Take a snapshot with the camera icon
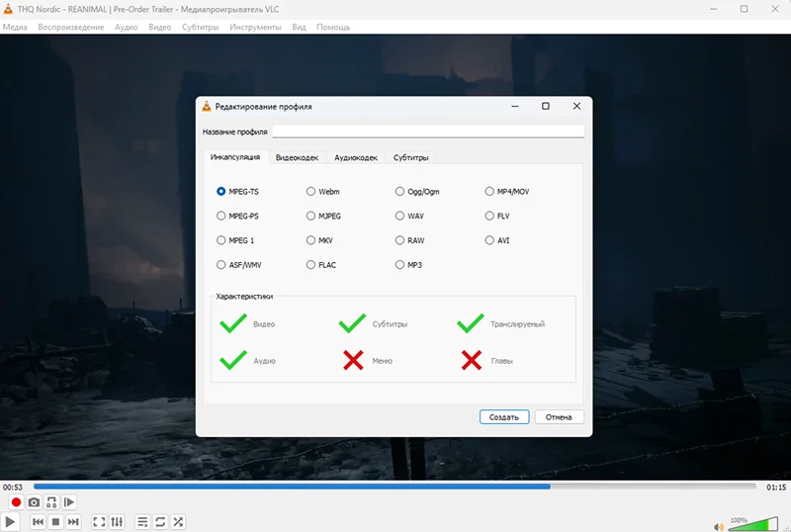 pyautogui.click(x=34, y=502)
